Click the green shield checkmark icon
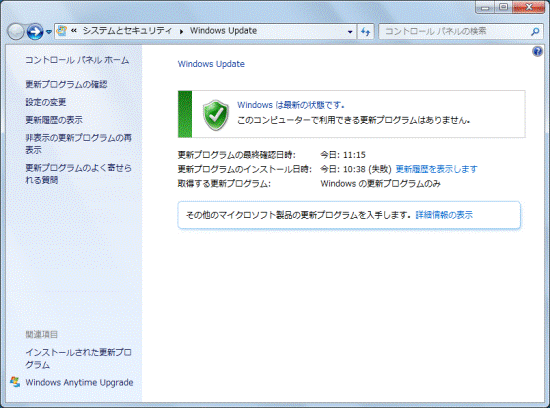The width and height of the screenshot is (550, 408). [x=216, y=115]
